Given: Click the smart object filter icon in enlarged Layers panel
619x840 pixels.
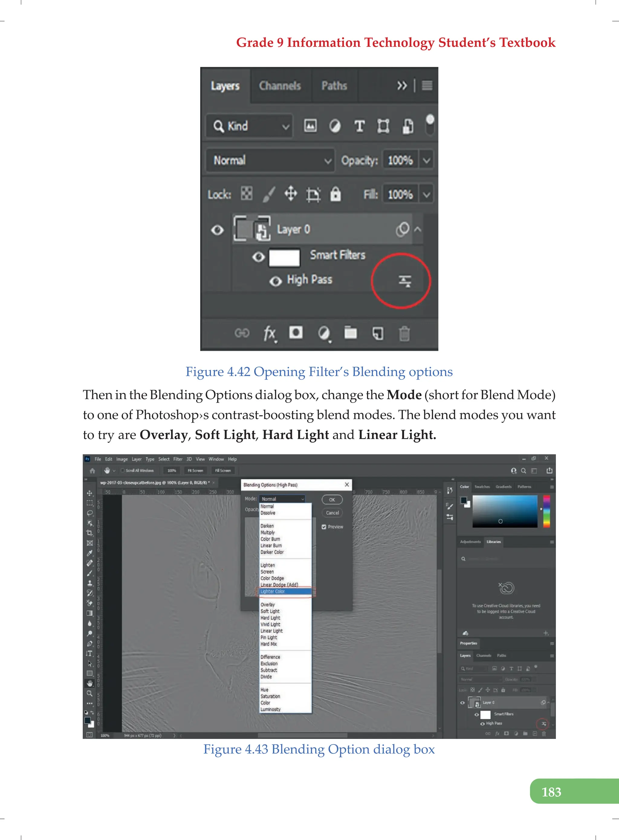Looking at the screenshot, I should click(408, 126).
